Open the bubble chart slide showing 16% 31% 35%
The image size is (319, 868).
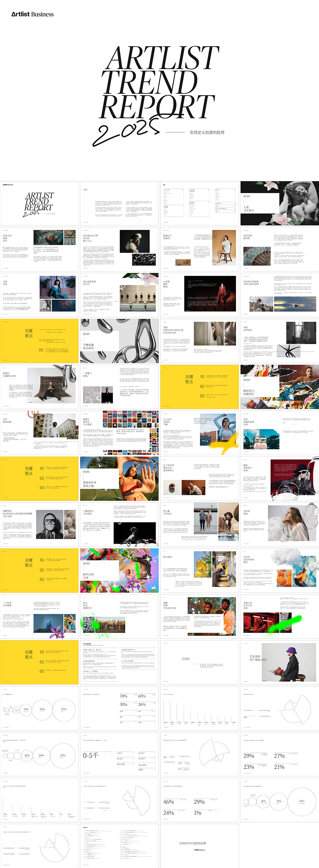(x=280, y=800)
